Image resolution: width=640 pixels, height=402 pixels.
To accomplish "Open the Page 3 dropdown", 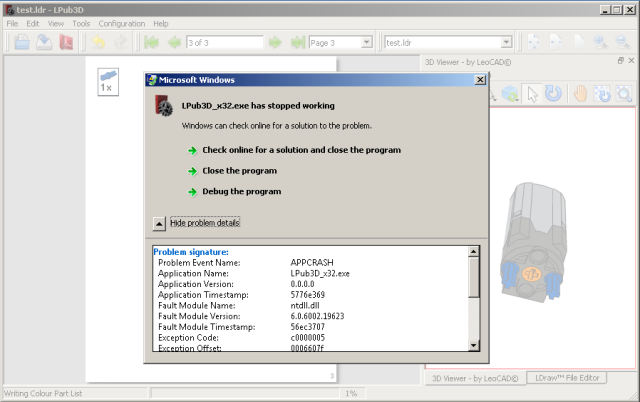I will (367, 42).
